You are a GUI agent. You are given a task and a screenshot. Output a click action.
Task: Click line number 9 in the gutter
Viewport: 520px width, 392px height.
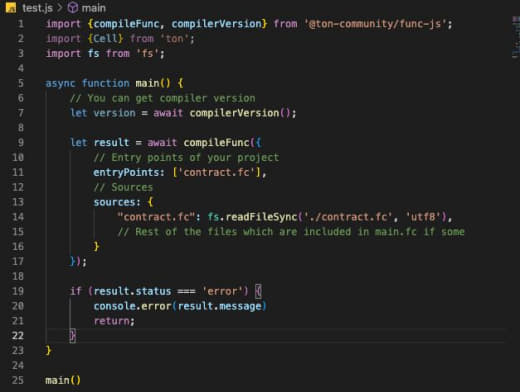tap(21, 143)
